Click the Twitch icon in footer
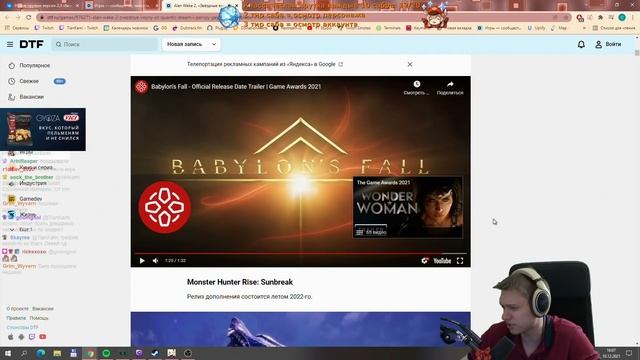Image resolution: width=640 pixels, height=360 pixels. pyautogui.click(x=32, y=337)
